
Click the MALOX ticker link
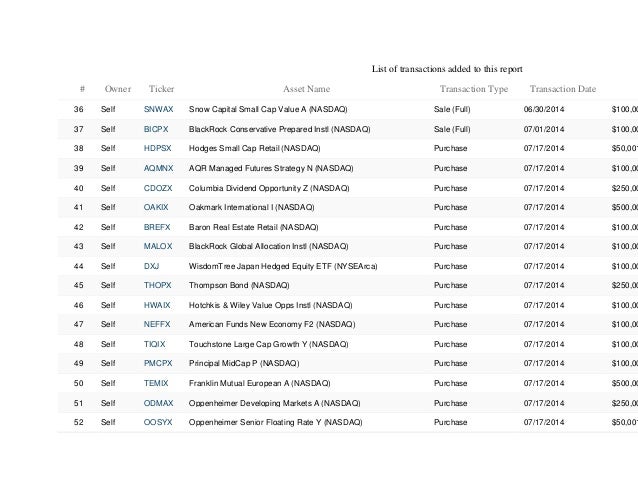(x=158, y=246)
